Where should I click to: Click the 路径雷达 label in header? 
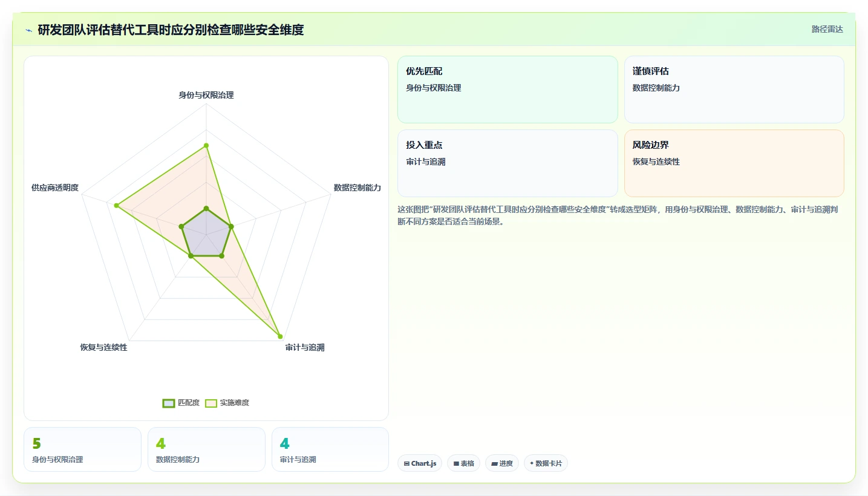point(827,29)
